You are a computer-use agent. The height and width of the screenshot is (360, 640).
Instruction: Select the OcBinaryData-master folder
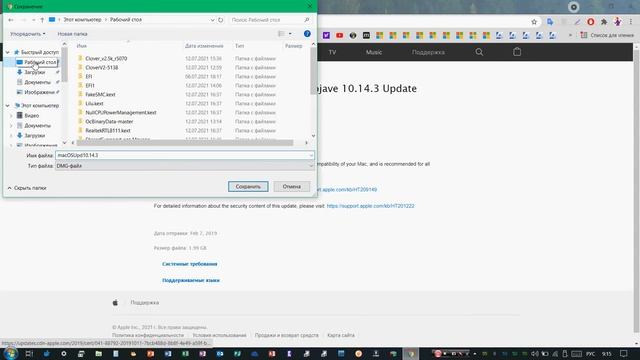tap(109, 122)
